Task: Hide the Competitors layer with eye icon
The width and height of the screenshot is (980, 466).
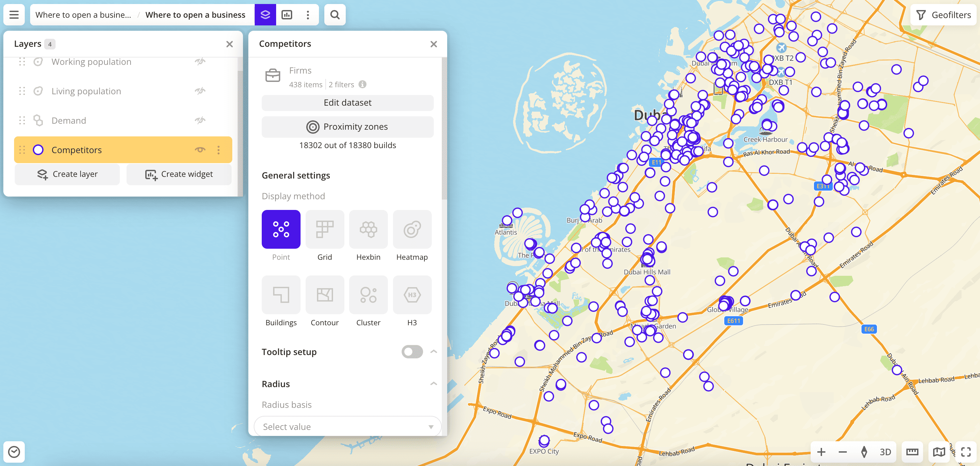Action: [200, 150]
